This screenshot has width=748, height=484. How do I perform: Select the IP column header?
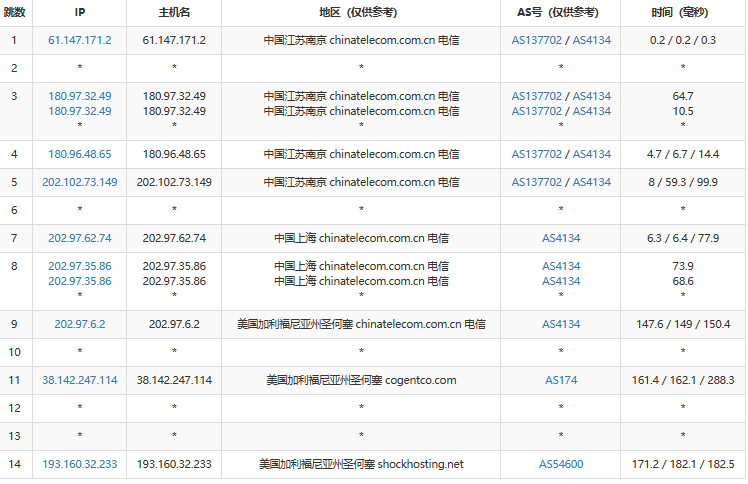[x=80, y=12]
